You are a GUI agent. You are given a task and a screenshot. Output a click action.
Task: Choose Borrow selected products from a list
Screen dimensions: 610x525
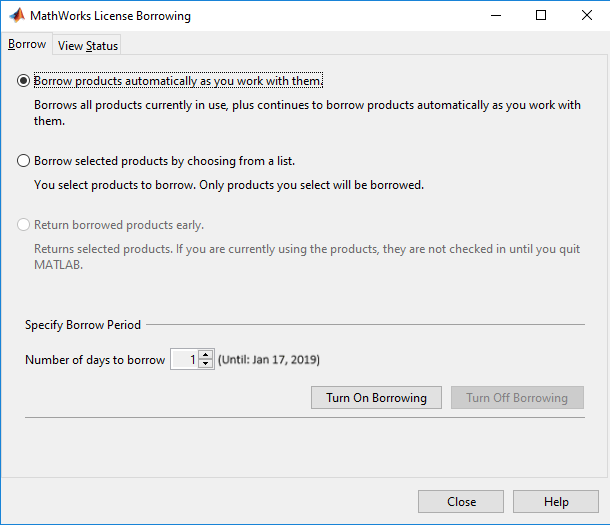[x=24, y=161]
